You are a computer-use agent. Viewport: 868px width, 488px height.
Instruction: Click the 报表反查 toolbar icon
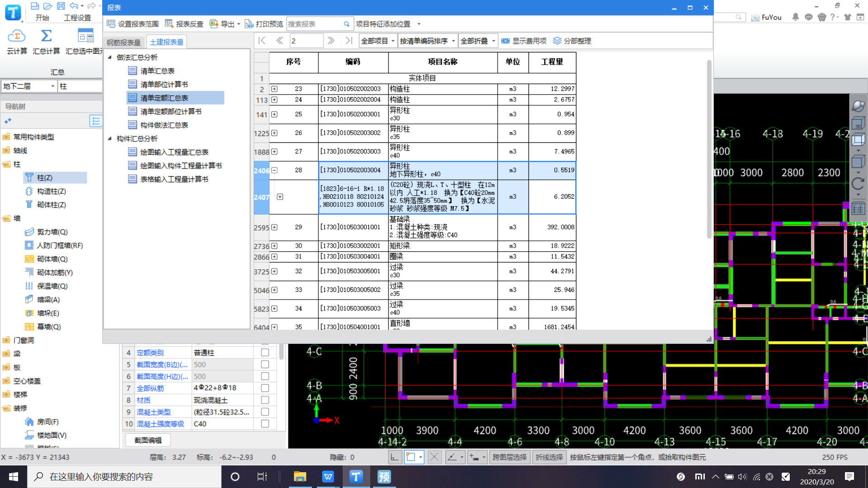point(169,24)
